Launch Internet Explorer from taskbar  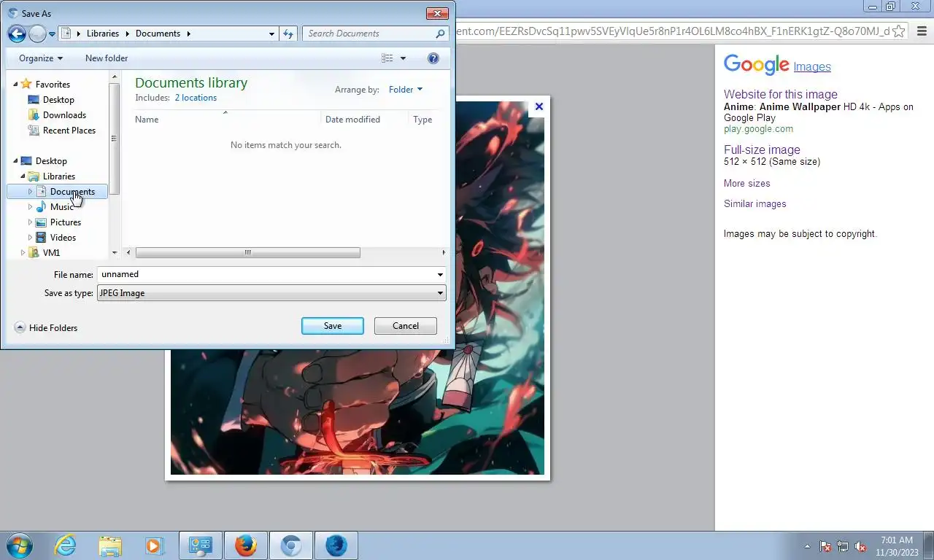pos(66,545)
